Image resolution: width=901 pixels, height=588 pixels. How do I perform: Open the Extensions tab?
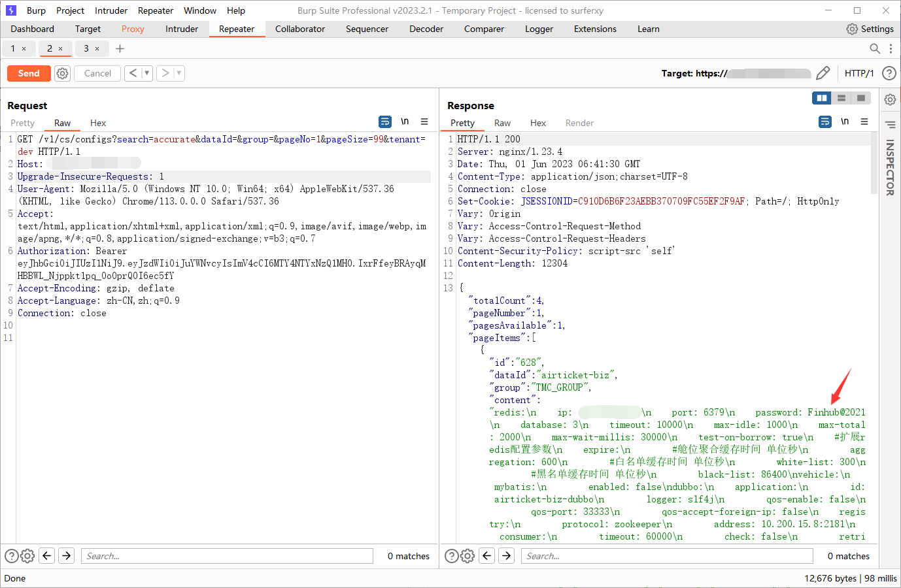(595, 29)
